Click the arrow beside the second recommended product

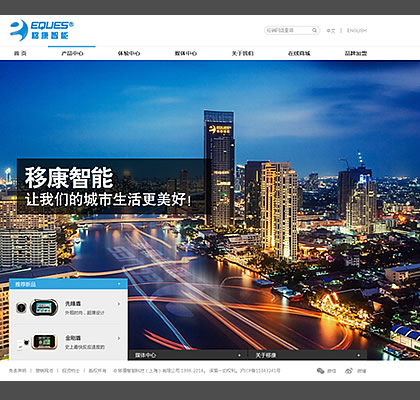tap(119, 338)
